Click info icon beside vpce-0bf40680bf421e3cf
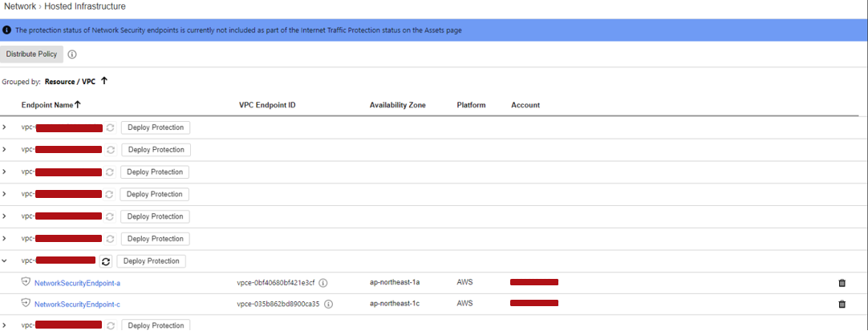The width and height of the screenshot is (868, 331). click(323, 283)
